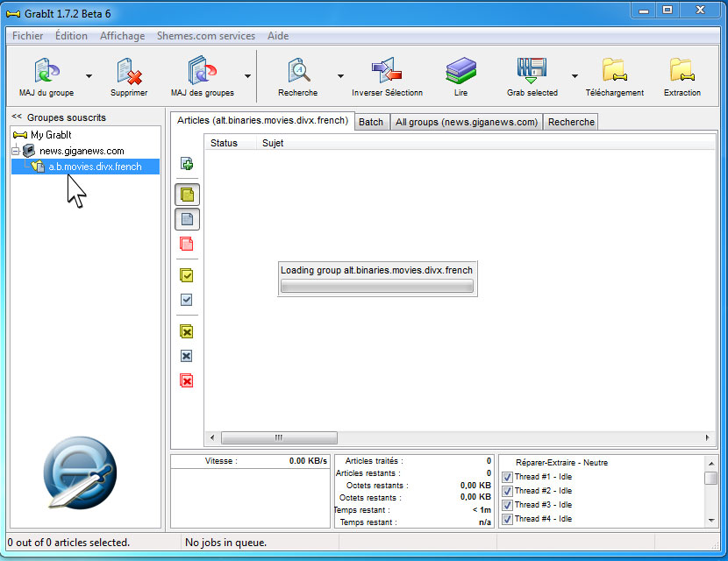Viewport: 728px width, 561px height.
Task: Open the Grab selected dropdown arrow
Action: (x=575, y=76)
